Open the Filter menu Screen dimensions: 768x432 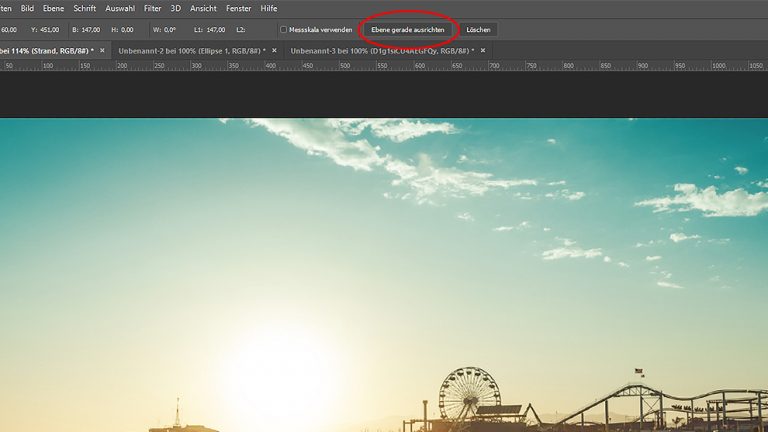[152, 8]
